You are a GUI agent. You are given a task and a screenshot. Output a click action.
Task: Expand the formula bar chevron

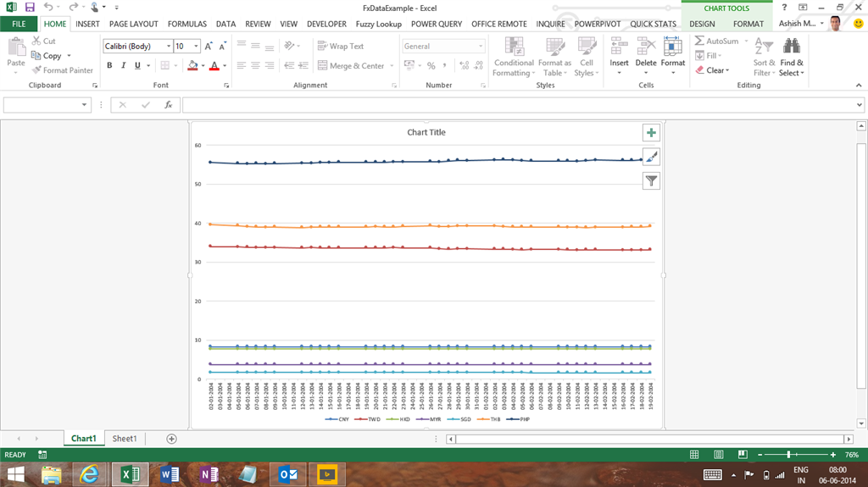coord(860,104)
